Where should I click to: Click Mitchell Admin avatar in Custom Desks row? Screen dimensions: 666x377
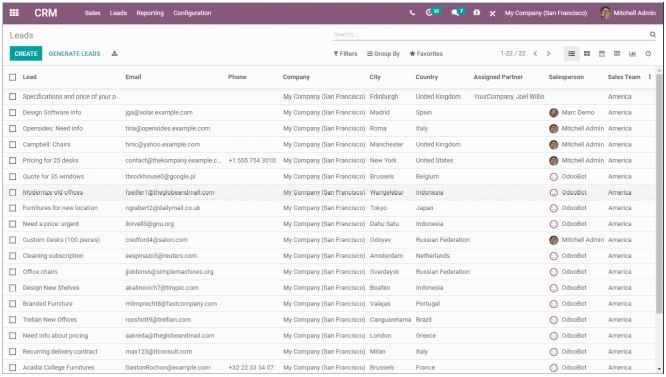coord(553,240)
